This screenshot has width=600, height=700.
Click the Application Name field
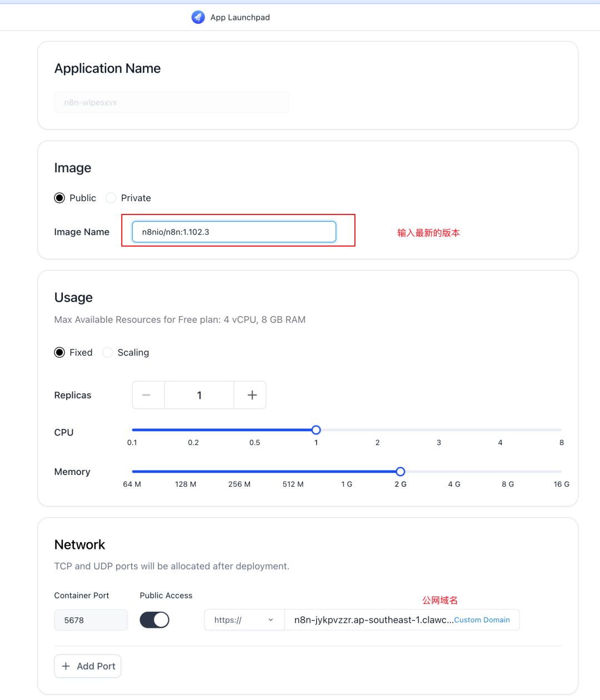pyautogui.click(x=171, y=102)
